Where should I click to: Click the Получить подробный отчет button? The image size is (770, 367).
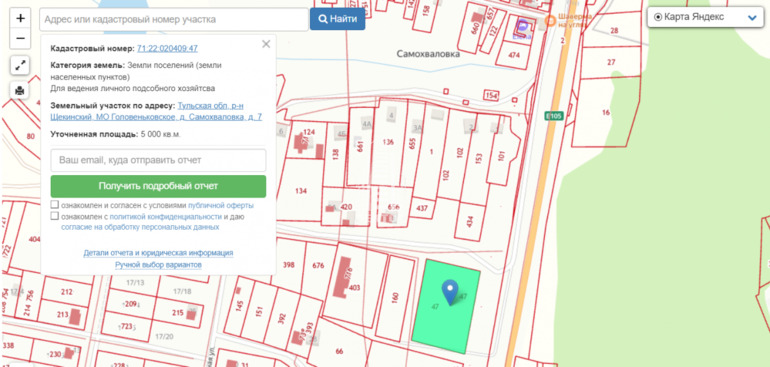pyautogui.click(x=158, y=186)
